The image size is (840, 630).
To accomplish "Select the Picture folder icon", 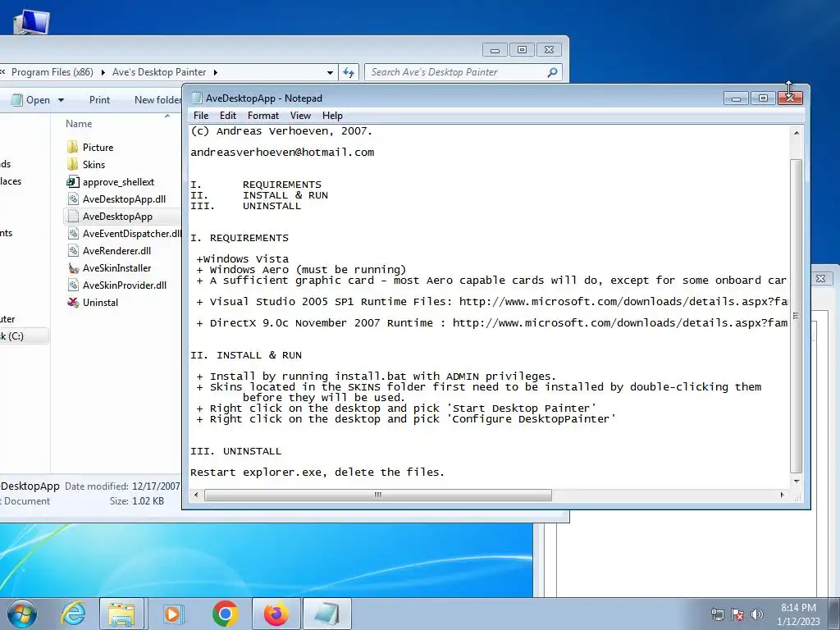I will pyautogui.click(x=73, y=148).
